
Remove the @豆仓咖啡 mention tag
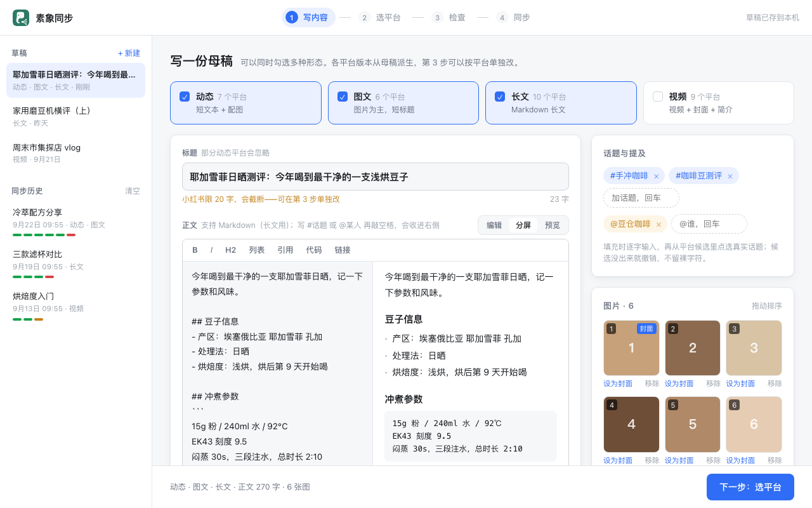pyautogui.click(x=658, y=224)
